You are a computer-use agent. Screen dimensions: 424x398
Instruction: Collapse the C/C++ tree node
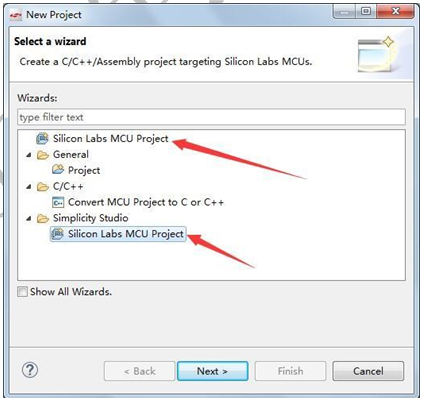click(x=29, y=187)
